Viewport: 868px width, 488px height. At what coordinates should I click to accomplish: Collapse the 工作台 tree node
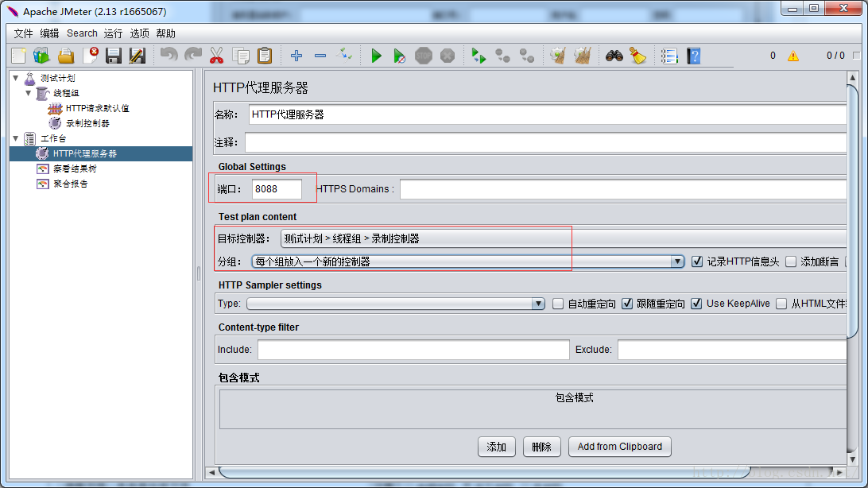[16, 138]
